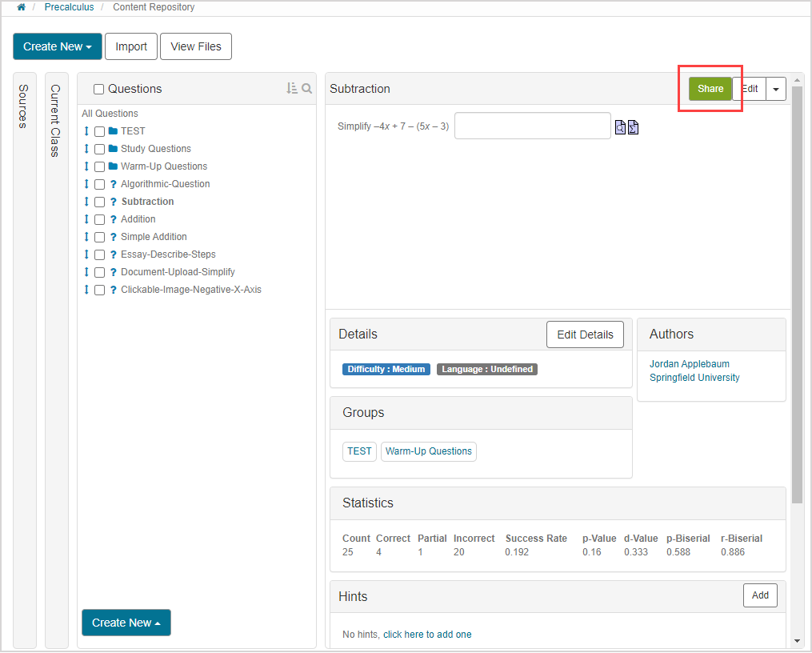The height and width of the screenshot is (653, 812).
Task: Open the bottom Create New menu
Action: click(126, 623)
